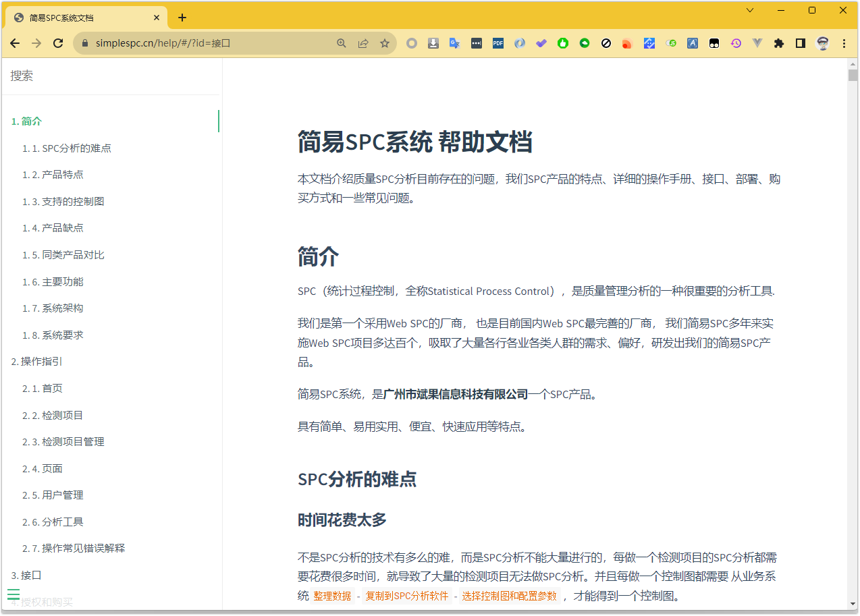860x616 pixels.
Task: Open Chrome's three-dot menu
Action: pyautogui.click(x=844, y=43)
